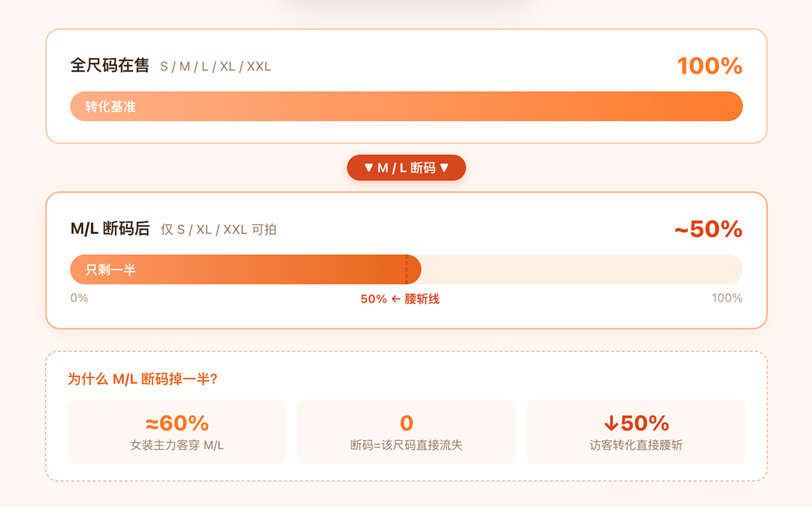Click the left triangle in 断码 badge
812x507 pixels.
(368, 168)
